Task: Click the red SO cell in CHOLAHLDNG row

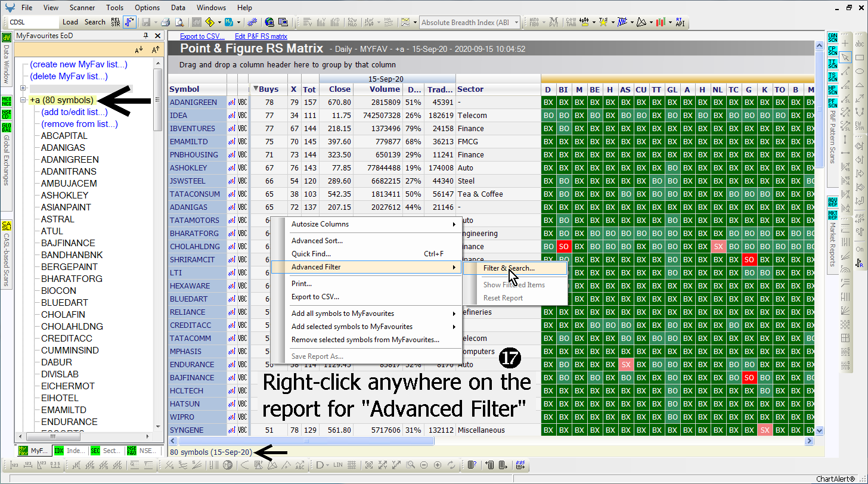Action: coord(563,246)
